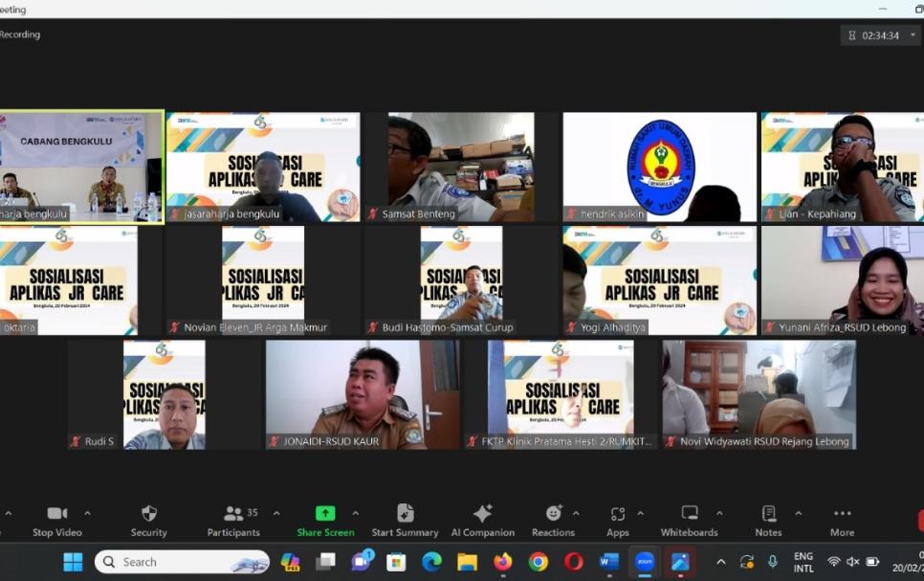Expand the Apps options caret
Image resolution: width=924 pixels, height=581 pixels.
641,513
